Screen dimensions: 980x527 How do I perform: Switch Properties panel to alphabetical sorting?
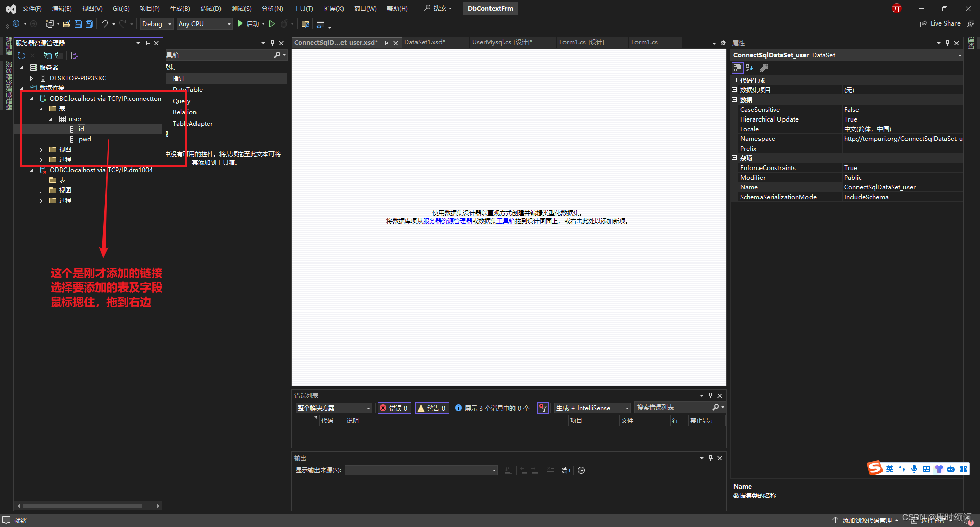tap(749, 67)
